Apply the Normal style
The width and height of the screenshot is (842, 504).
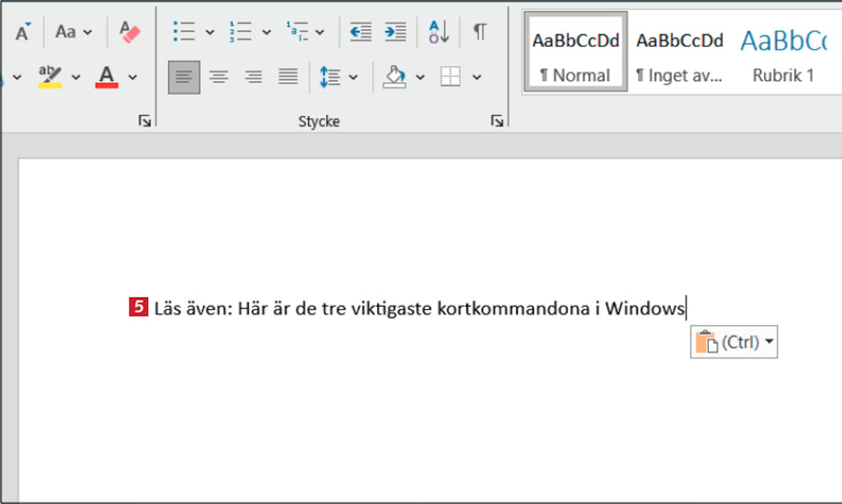575,52
